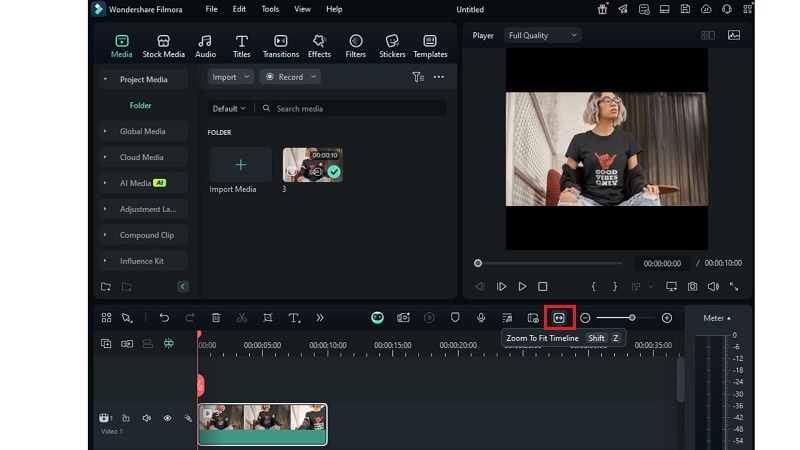This screenshot has width=800, height=450.
Task: Click the voiceover microphone icon
Action: (481, 318)
